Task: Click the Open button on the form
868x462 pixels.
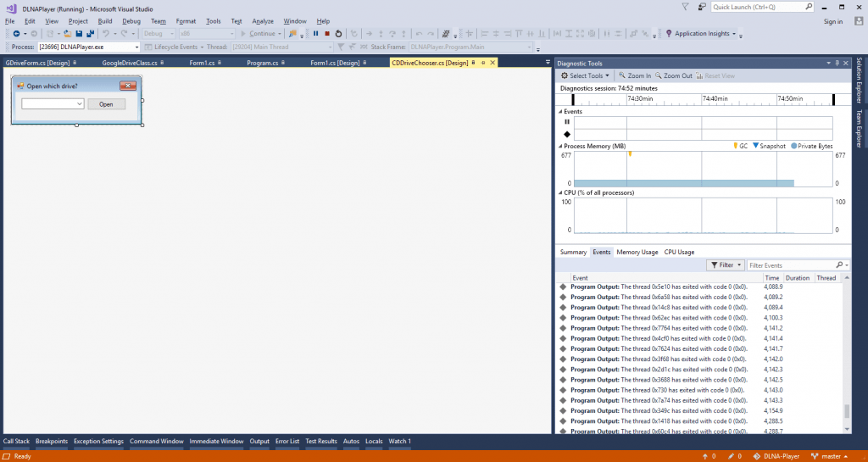Action: click(x=106, y=104)
